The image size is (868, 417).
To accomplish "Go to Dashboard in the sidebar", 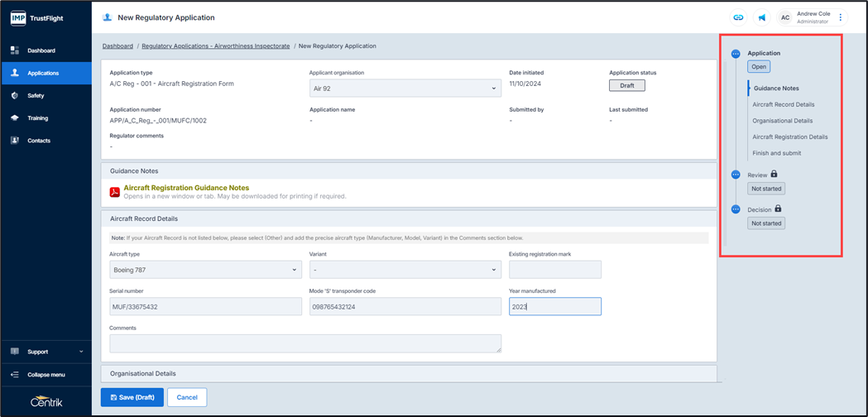I will [x=41, y=50].
